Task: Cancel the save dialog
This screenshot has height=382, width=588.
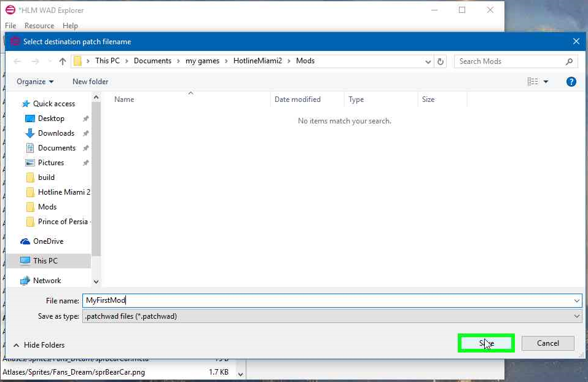Action: (547, 343)
